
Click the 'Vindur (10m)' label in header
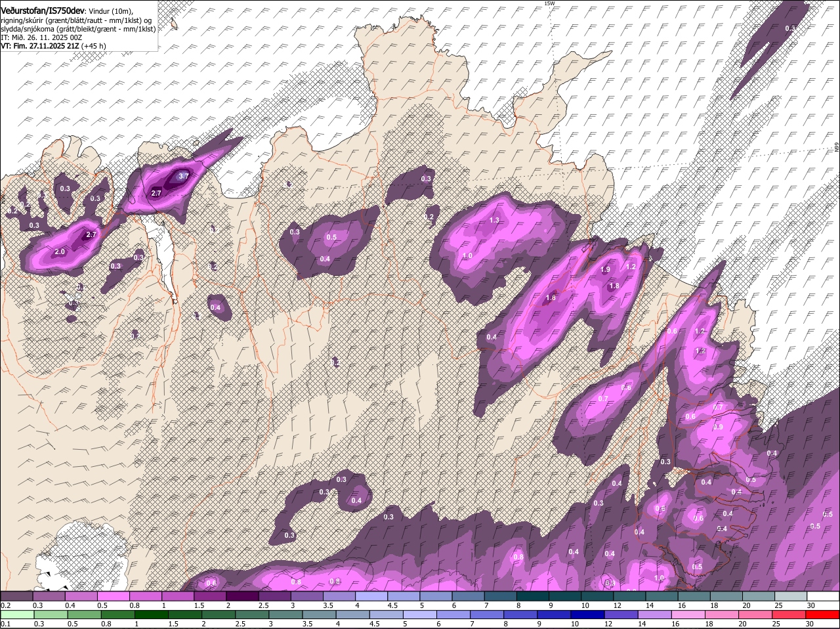point(112,12)
